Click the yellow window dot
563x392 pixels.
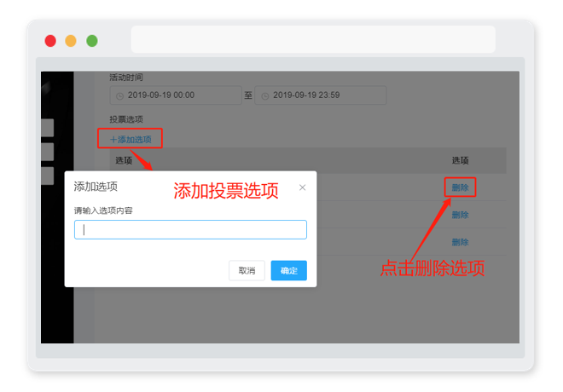(71, 41)
